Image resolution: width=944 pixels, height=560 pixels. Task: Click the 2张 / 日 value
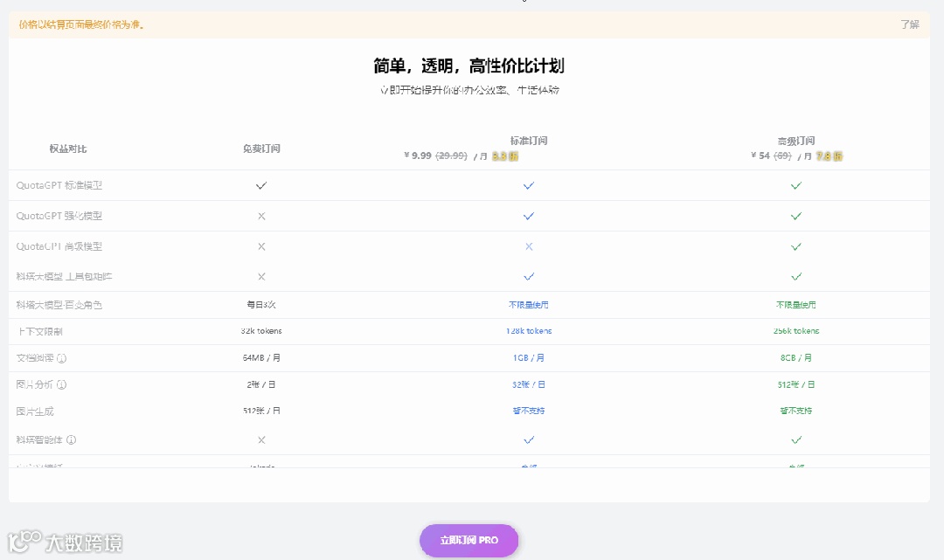coord(261,384)
